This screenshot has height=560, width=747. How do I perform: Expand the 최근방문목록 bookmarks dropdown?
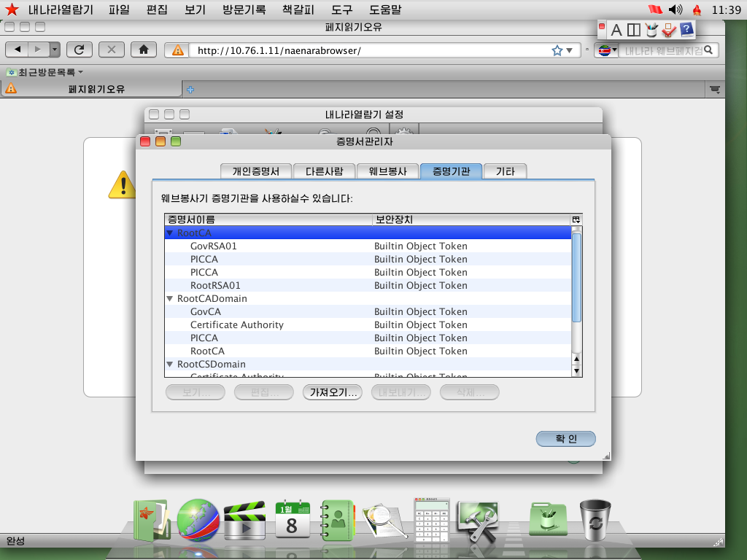(x=45, y=72)
